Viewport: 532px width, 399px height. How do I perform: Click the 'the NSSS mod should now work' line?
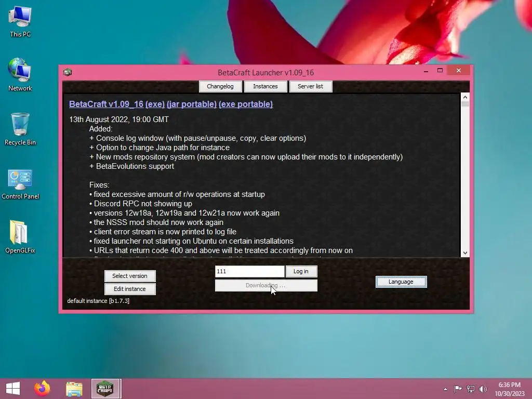(156, 222)
